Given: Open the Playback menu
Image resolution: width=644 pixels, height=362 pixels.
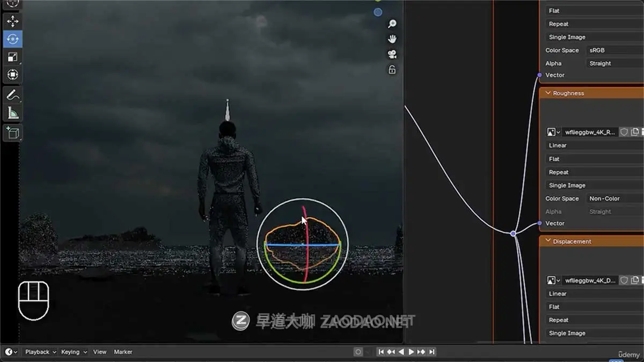Looking at the screenshot, I should 38,352.
